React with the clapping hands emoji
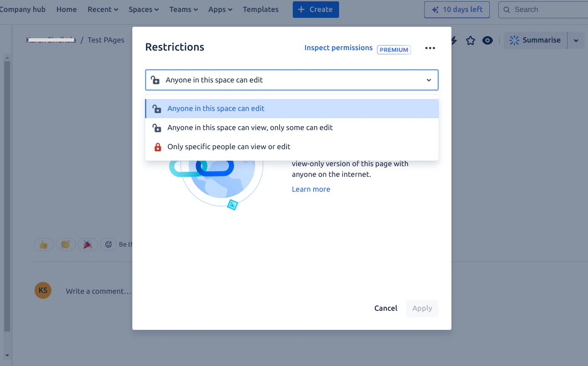588x366 pixels. [66, 244]
